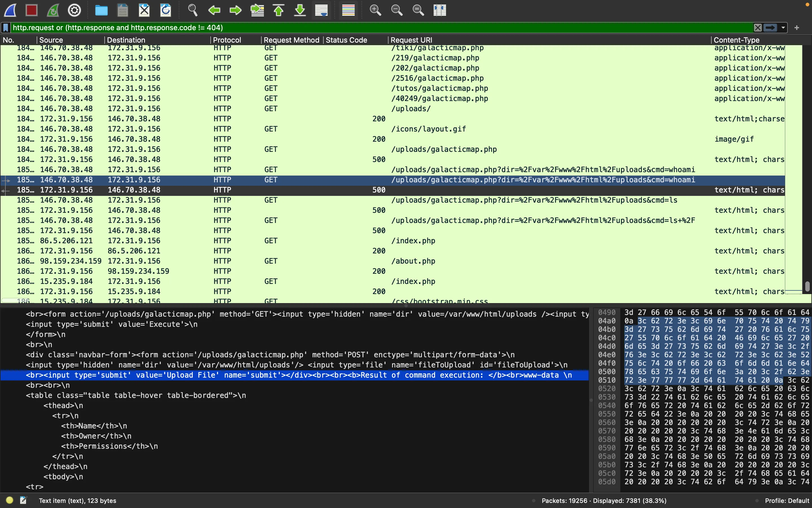The image size is (812, 508).
Task: Zoom out the main window text
Action: [x=397, y=10]
